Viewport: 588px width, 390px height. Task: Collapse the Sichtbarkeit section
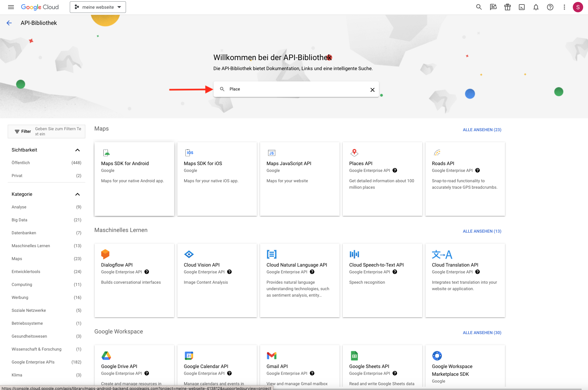coord(78,150)
